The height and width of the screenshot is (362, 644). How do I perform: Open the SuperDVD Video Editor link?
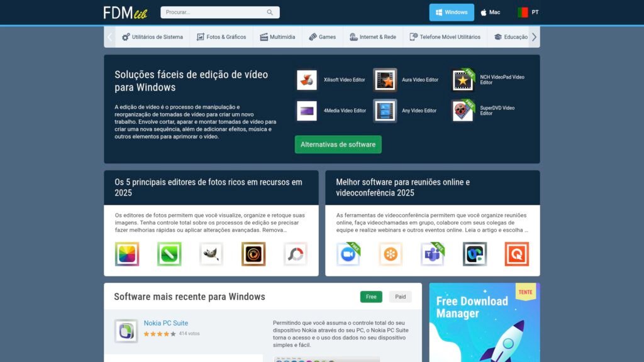497,111
